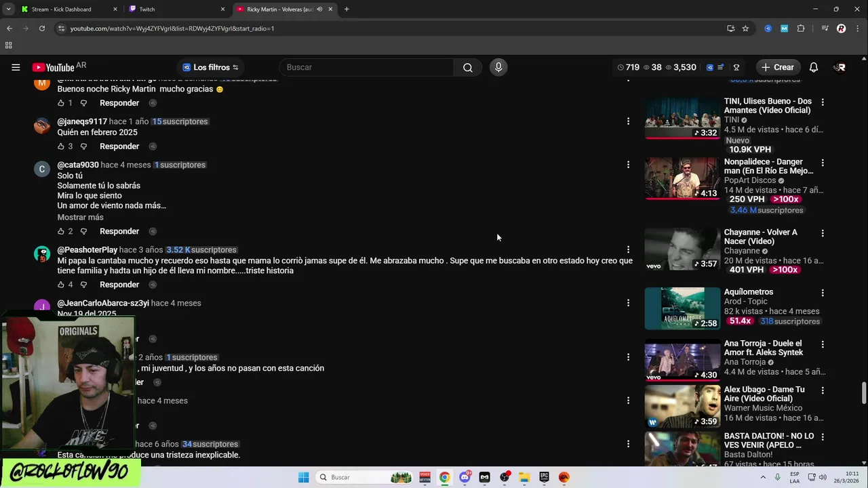Open options menu for janeqs9117 comment
Viewport: 868px width, 488px height.
point(628,121)
